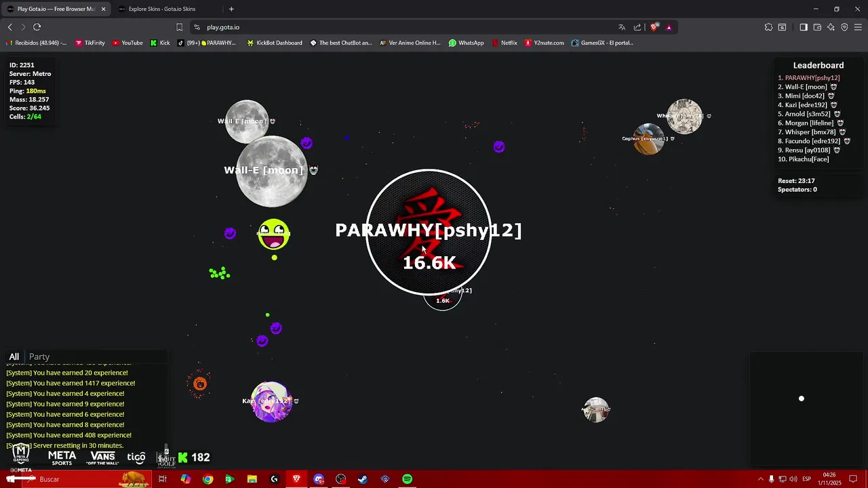Bookmark this page with the bookmark icon

179,27
